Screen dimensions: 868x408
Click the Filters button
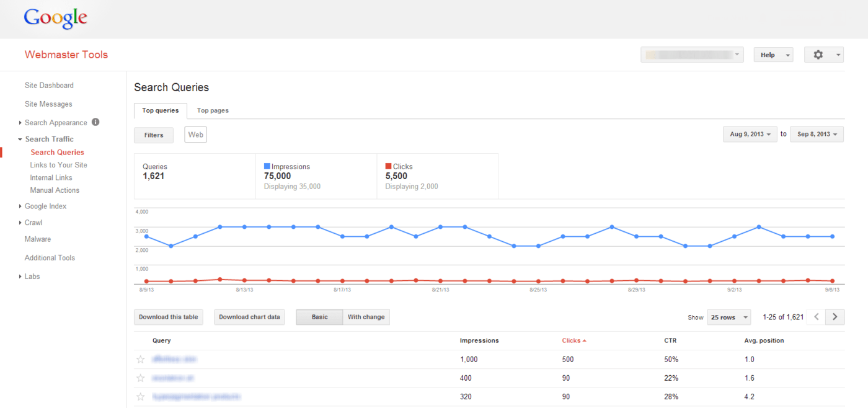(x=154, y=135)
